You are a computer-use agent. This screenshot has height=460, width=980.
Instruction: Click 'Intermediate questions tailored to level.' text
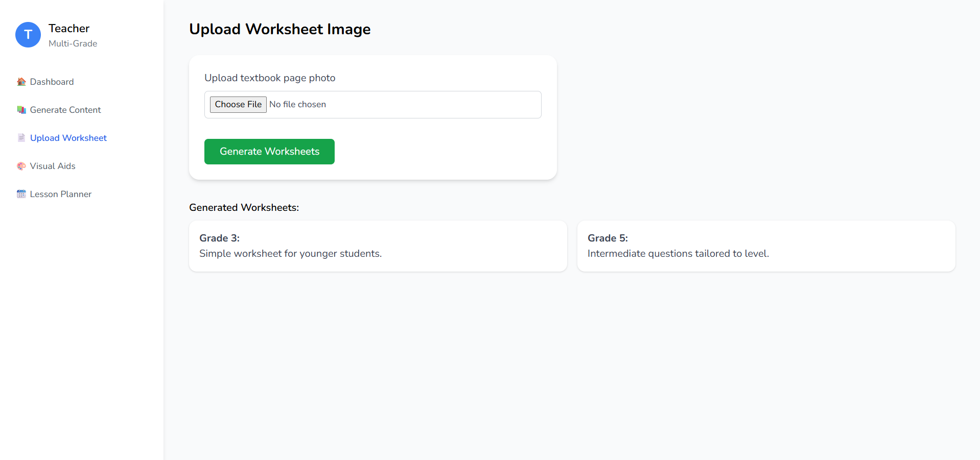(679, 254)
